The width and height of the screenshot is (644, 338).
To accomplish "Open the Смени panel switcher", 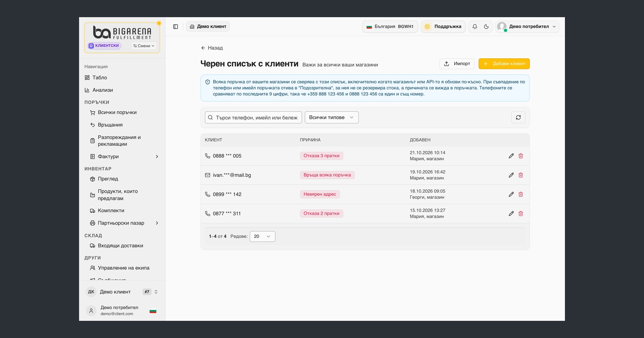I will coord(144,46).
